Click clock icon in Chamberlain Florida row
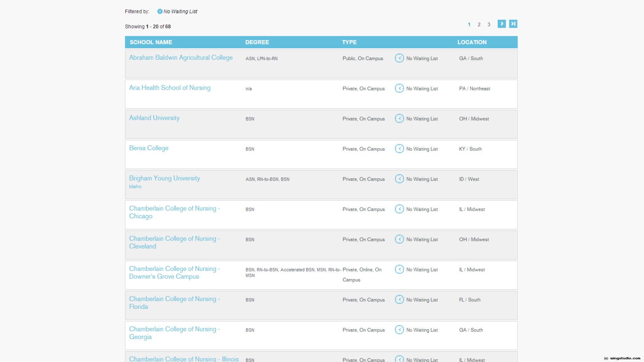Screen dimensions: 644x362 (x=399, y=300)
